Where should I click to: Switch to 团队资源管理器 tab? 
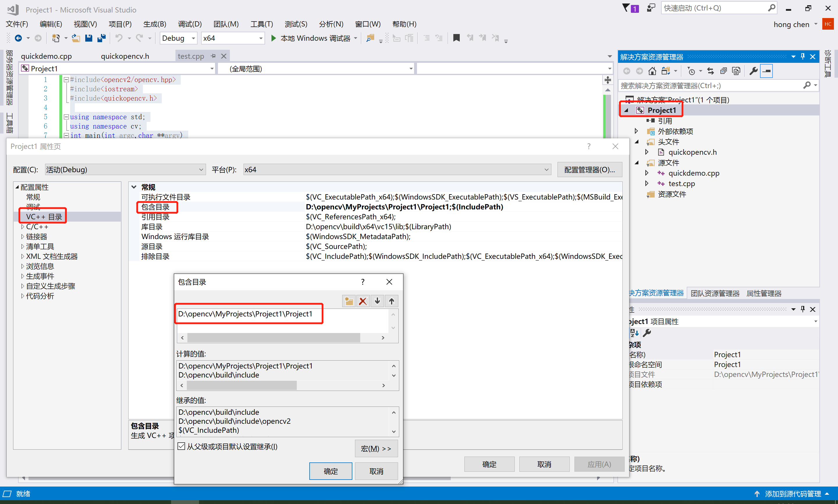715,293
